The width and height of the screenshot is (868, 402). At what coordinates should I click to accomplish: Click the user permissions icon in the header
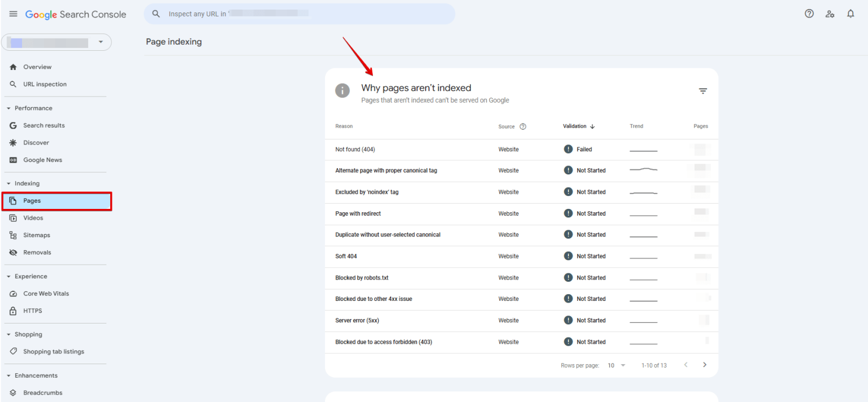click(x=830, y=14)
